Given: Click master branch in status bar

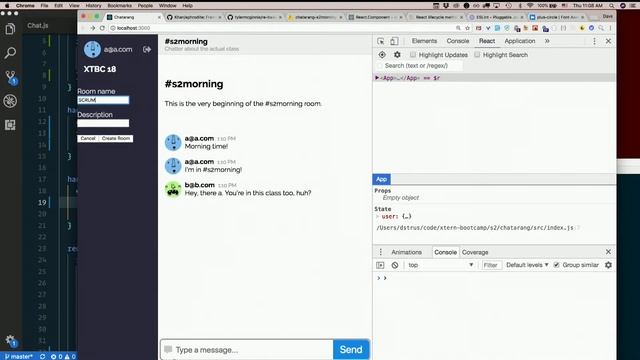Looking at the screenshot, I should coord(18,356).
